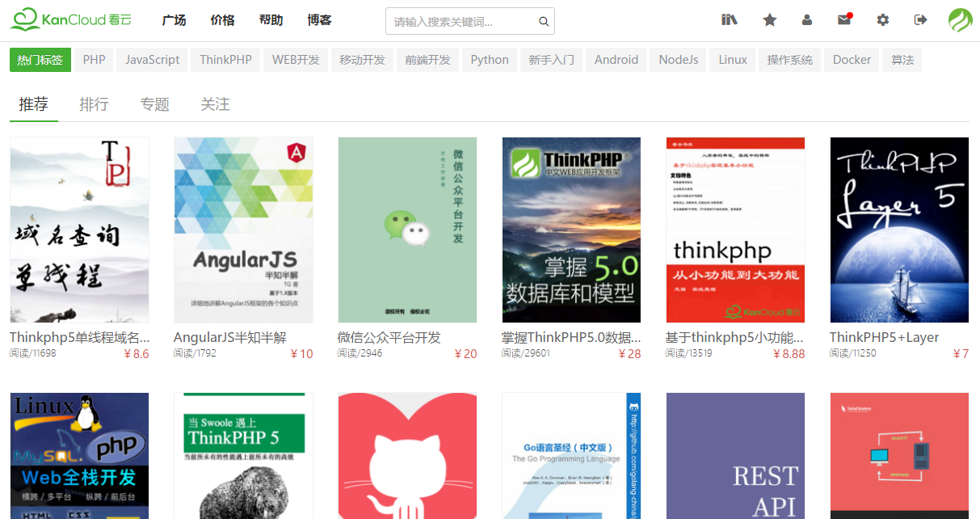Click the 阅读/13519 read count
Image resolution: width=980 pixels, height=519 pixels.
(689, 353)
